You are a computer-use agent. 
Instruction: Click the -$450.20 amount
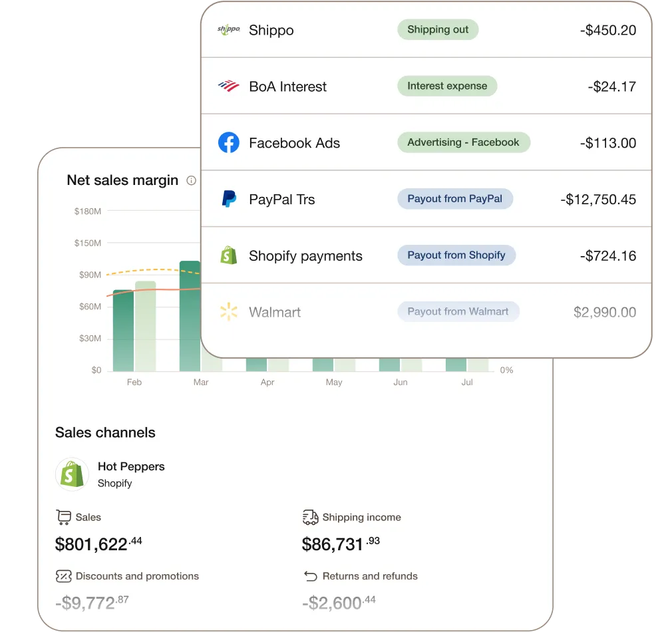607,30
